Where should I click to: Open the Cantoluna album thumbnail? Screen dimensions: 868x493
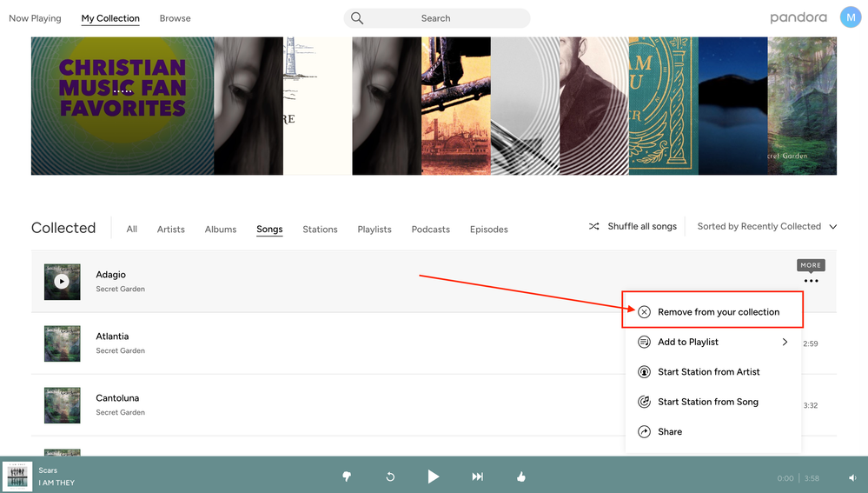tap(62, 405)
